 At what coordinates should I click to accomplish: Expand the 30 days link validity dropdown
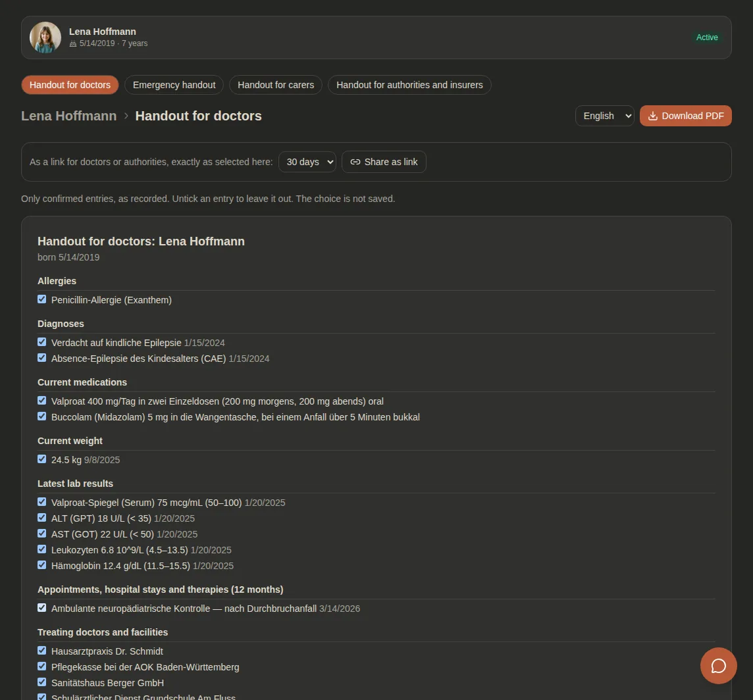(x=307, y=162)
